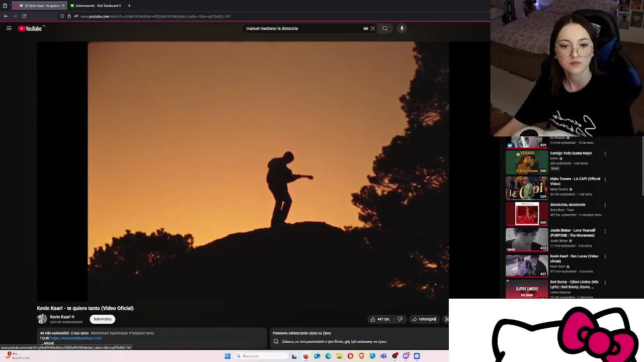Run search with the magnifier button
Image resolution: width=644 pixels, height=362 pixels.
[x=385, y=29]
